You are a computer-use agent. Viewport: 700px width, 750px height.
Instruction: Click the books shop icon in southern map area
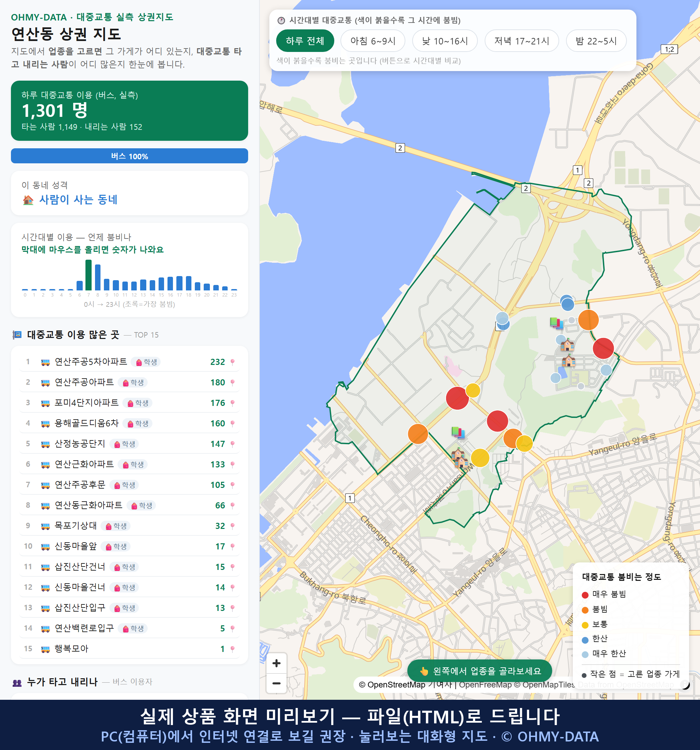coord(458,432)
